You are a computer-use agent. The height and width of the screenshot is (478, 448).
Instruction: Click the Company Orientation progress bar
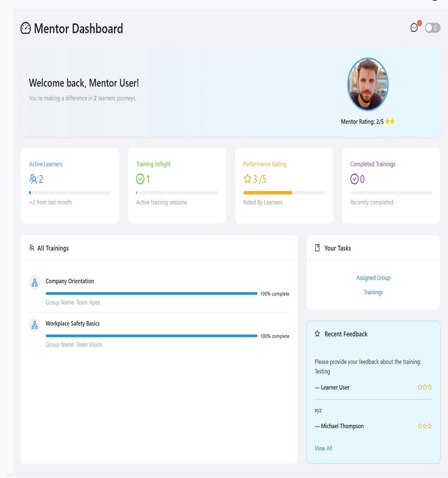pos(151,293)
